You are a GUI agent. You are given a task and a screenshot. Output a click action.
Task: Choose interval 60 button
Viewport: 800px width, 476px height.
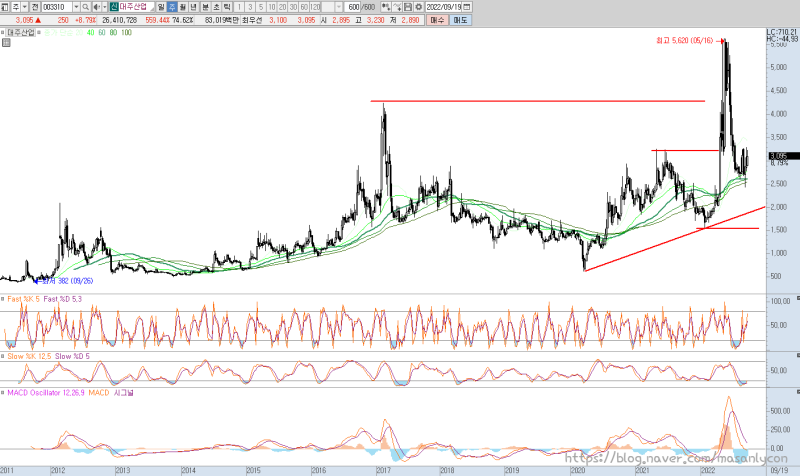[x=304, y=7]
